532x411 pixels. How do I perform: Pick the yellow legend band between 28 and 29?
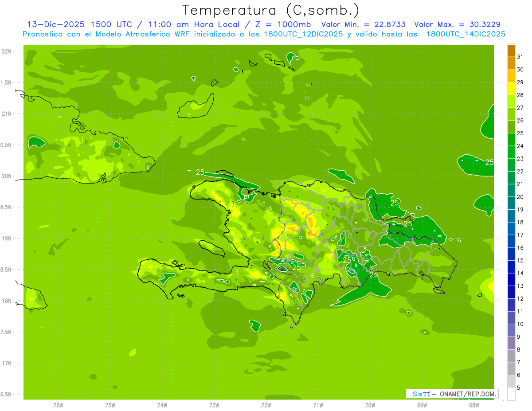pos(511,89)
